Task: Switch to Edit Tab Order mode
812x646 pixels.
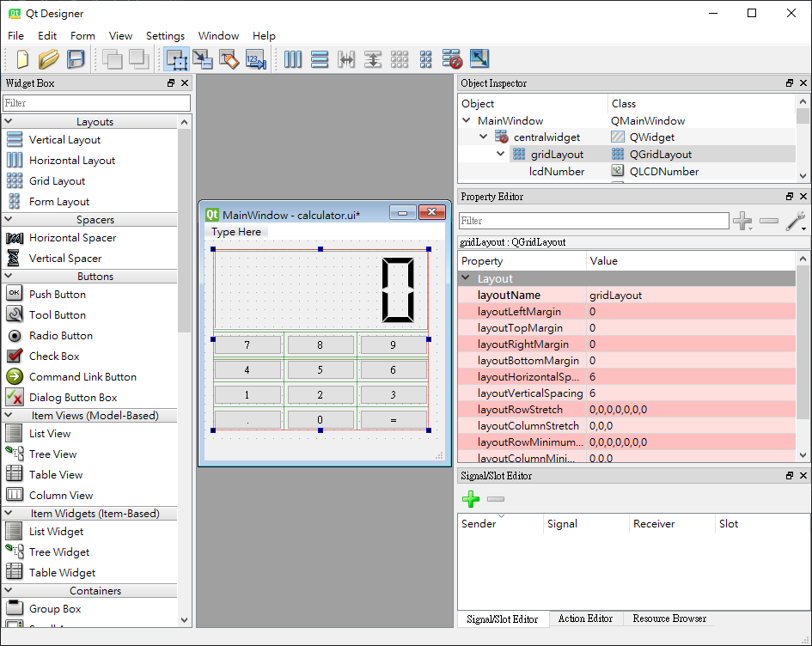Action: point(256,59)
